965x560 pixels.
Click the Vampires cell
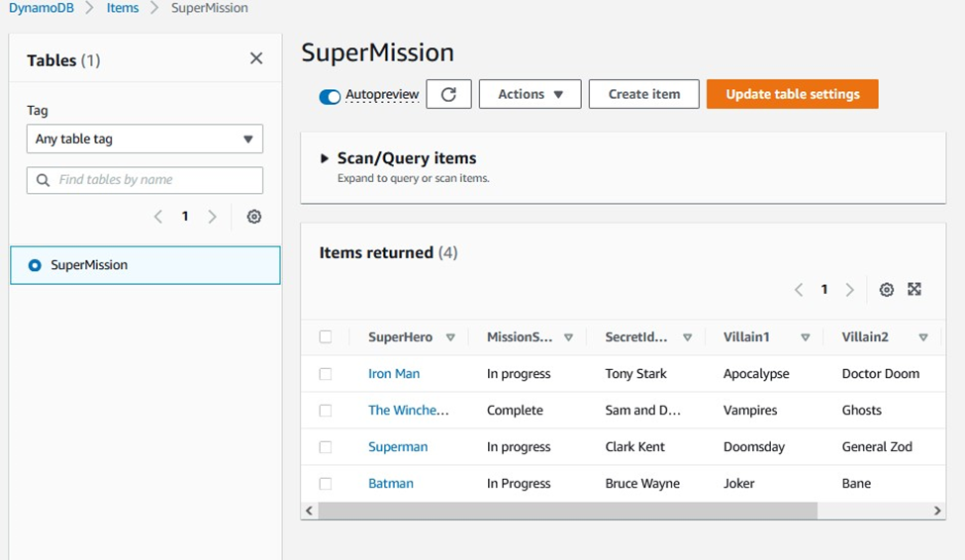pos(749,410)
